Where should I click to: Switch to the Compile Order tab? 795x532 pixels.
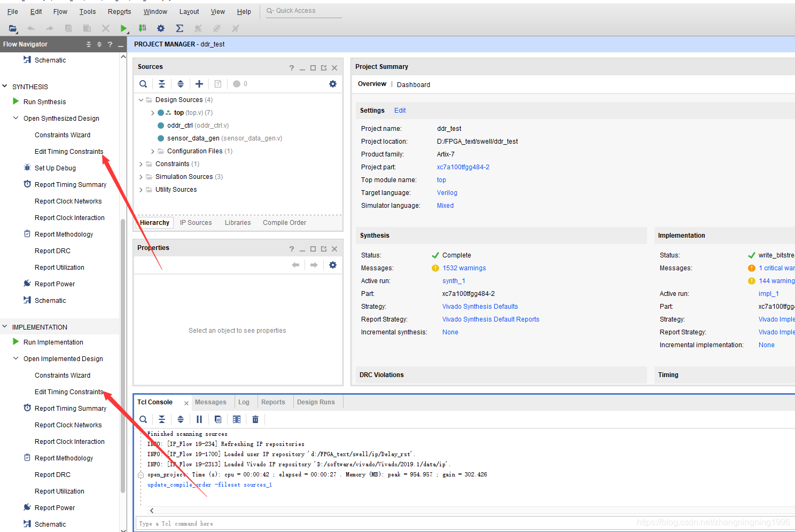[284, 223]
